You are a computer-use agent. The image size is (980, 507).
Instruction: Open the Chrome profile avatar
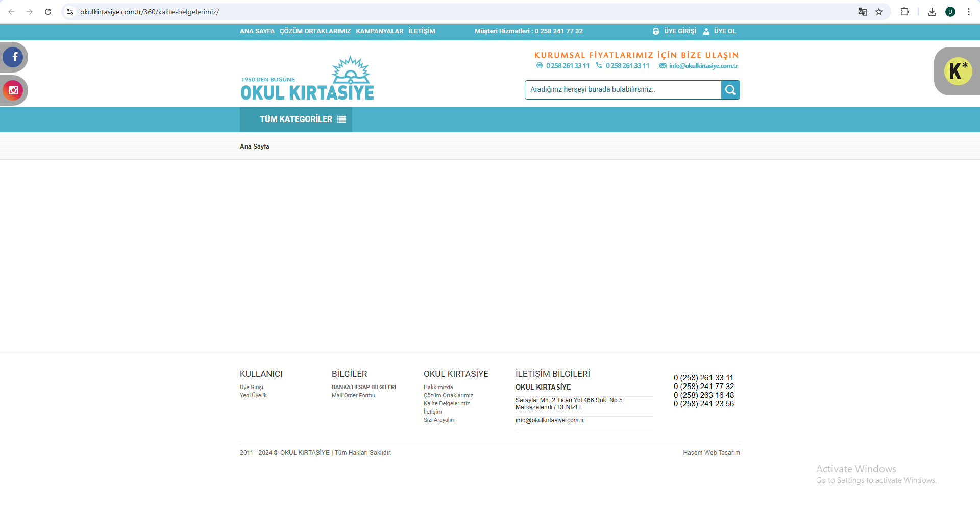point(950,12)
